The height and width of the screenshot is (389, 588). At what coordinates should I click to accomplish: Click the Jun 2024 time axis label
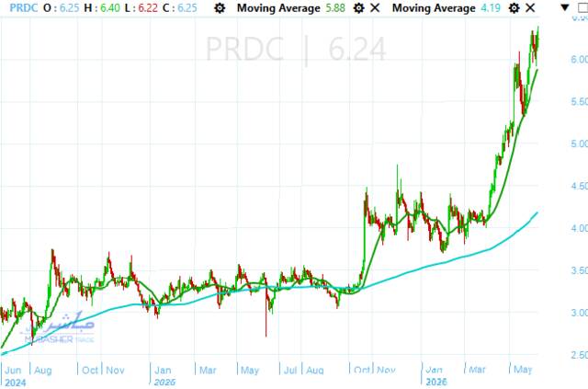15,376
